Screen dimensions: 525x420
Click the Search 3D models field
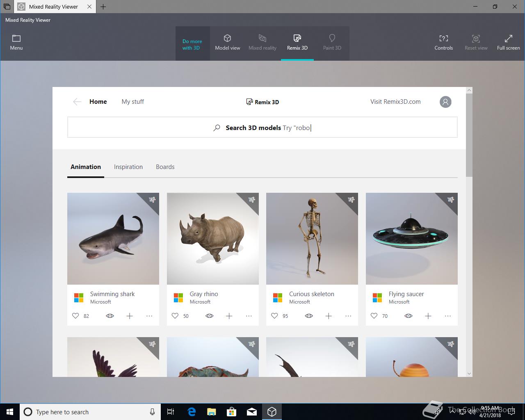click(262, 127)
